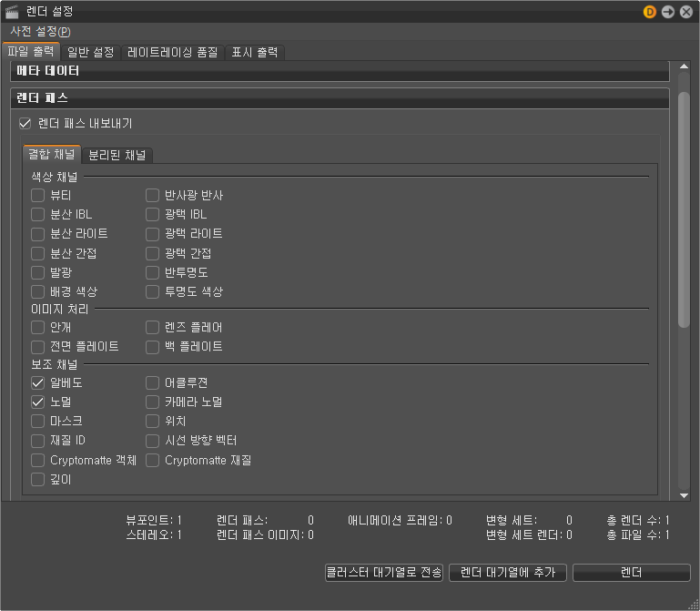Click the scrollbar up arrow
The height and width of the screenshot is (611, 700).
point(684,66)
